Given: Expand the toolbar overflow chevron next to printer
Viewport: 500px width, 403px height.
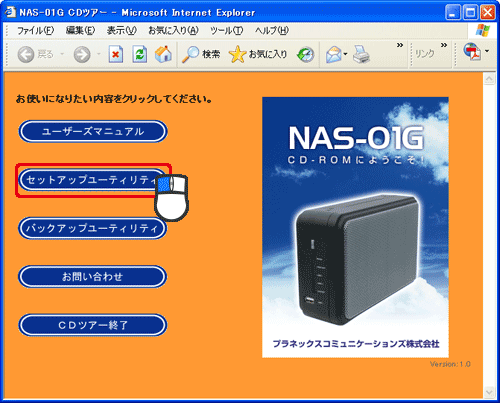Looking at the screenshot, I should pyautogui.click(x=400, y=45).
